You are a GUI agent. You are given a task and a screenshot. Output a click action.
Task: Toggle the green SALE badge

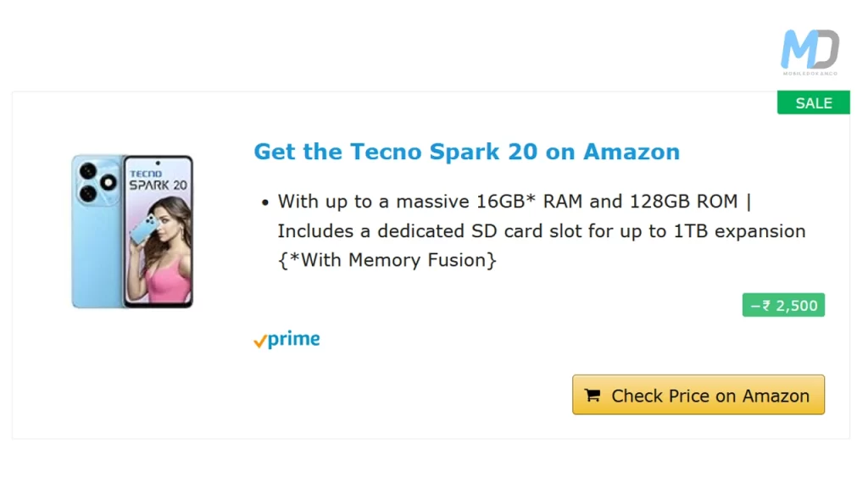(x=813, y=103)
